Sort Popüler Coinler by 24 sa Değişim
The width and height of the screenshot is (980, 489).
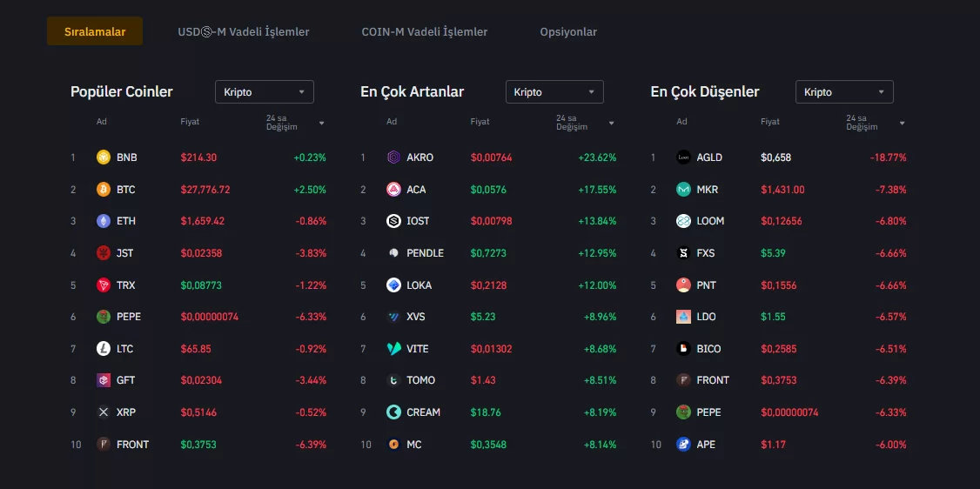[x=296, y=123]
